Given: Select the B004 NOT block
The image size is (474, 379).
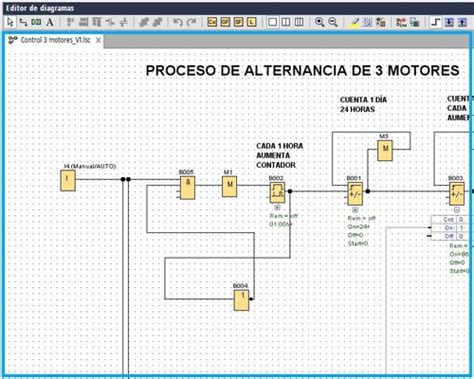Looking at the screenshot, I should [241, 300].
